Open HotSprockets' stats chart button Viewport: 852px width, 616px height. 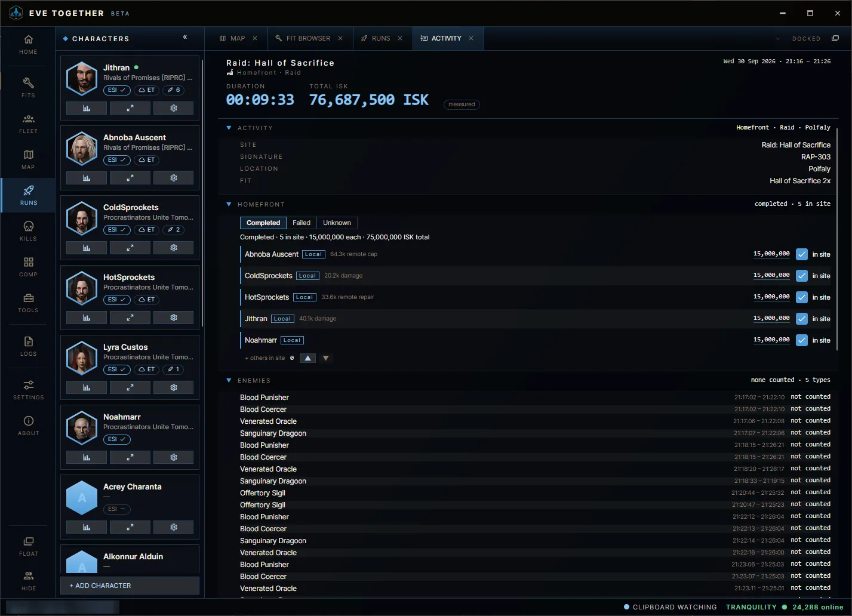point(87,318)
